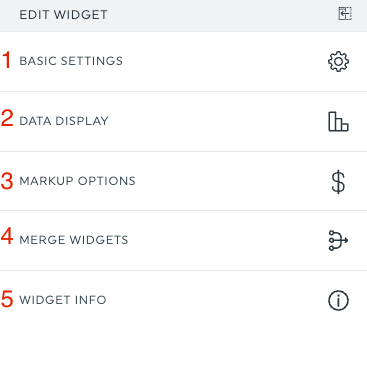Open the Basic Settings section
This screenshot has width=367, height=379.
(x=183, y=62)
